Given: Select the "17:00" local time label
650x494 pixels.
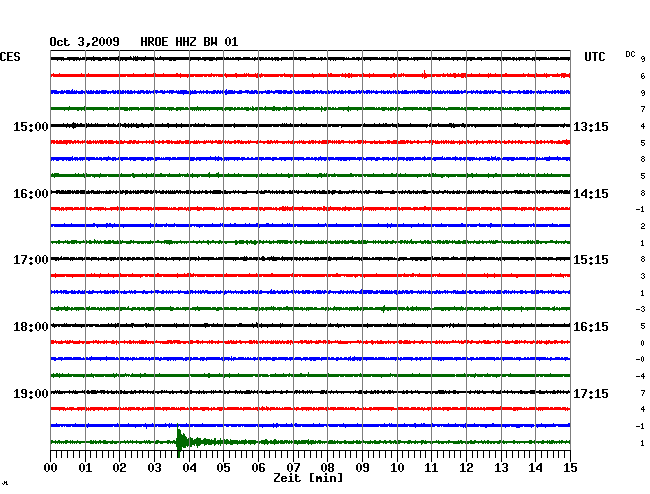Looking at the screenshot, I should pyautogui.click(x=31, y=260).
